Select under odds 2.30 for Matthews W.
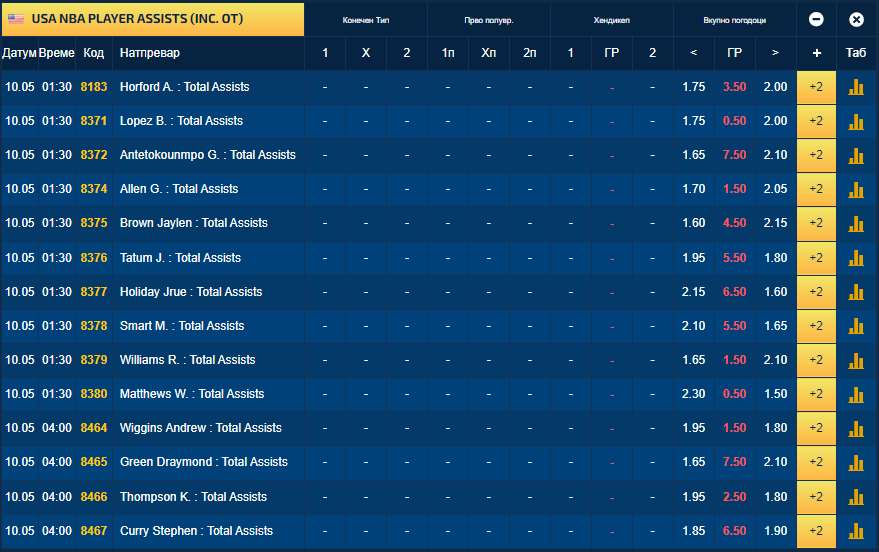The image size is (879, 552). [x=693, y=394]
